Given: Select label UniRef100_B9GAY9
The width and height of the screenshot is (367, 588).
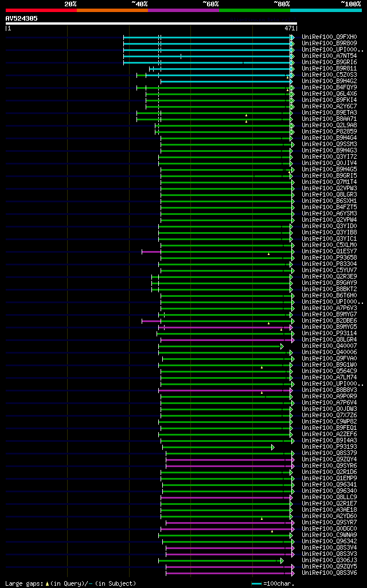Looking at the screenshot, I should (329, 283).
